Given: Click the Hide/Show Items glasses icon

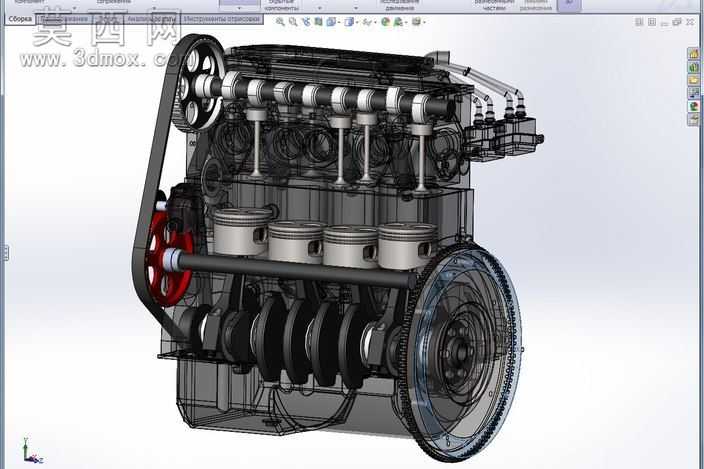Looking at the screenshot, I should coord(367,22).
